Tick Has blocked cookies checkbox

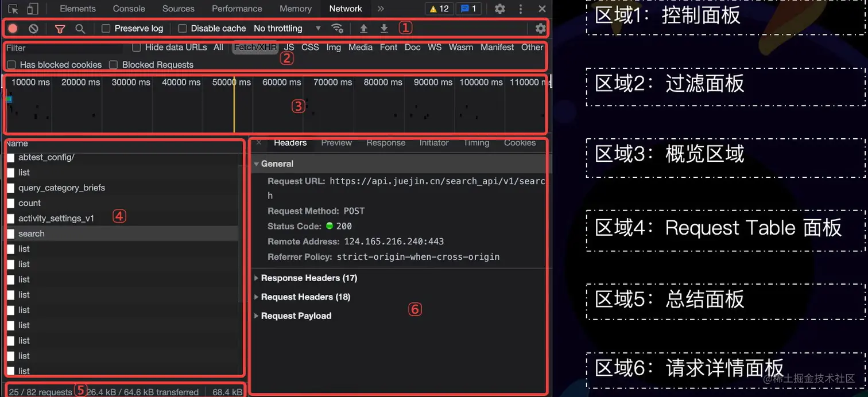pos(11,65)
